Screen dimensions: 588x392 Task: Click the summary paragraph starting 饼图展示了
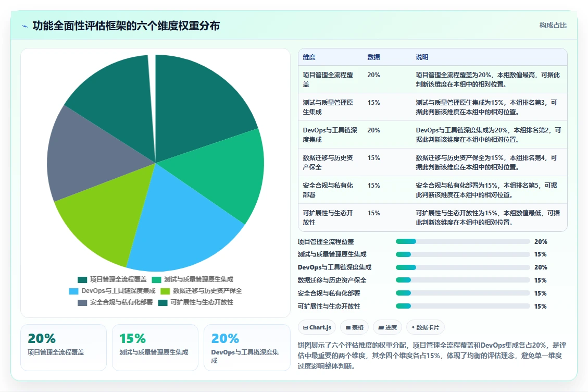pos(432,355)
